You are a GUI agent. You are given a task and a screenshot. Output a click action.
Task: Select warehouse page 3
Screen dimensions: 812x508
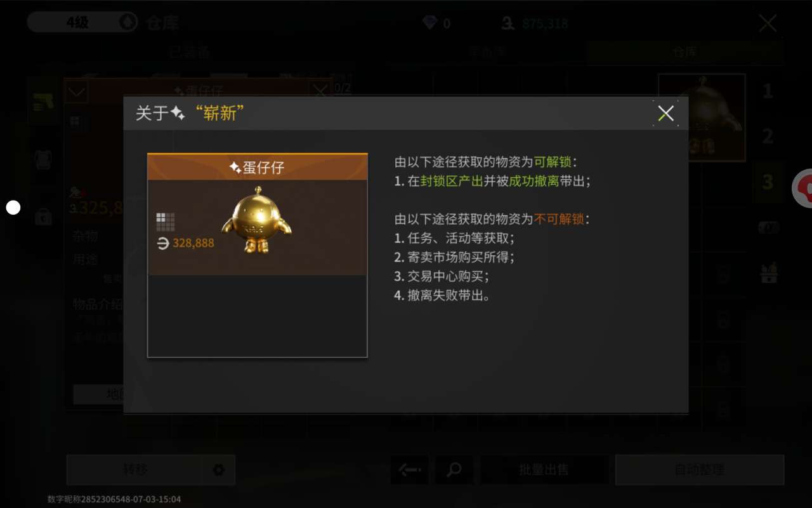coord(768,182)
